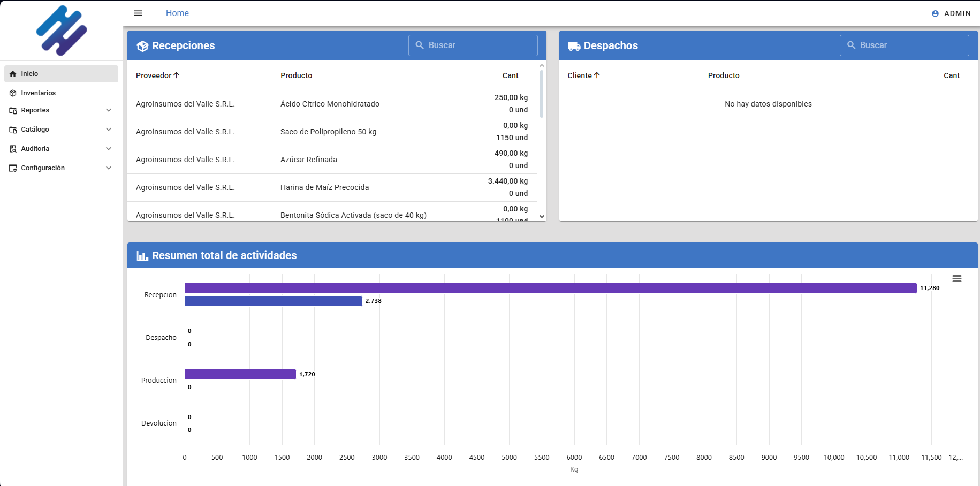
Task: Sort by Cliente arrow icon
Action: pos(597,75)
